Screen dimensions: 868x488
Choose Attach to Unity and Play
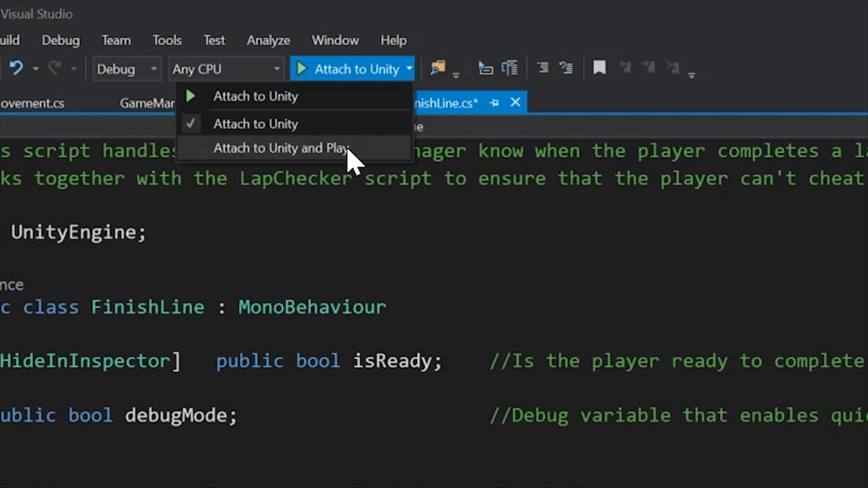(294, 148)
